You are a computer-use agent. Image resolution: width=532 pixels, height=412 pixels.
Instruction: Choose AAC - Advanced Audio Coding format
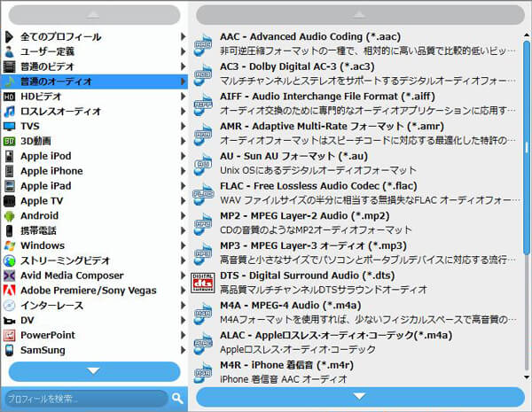[356, 43]
